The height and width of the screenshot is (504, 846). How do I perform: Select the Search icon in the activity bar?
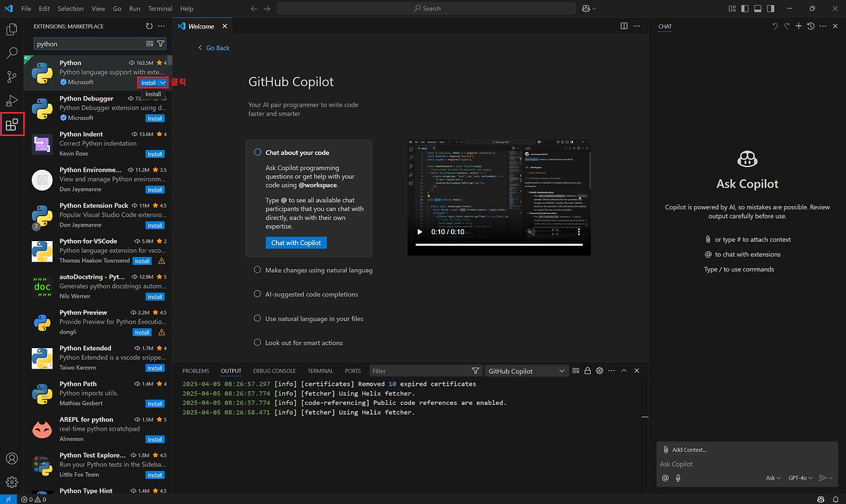tap(13, 53)
